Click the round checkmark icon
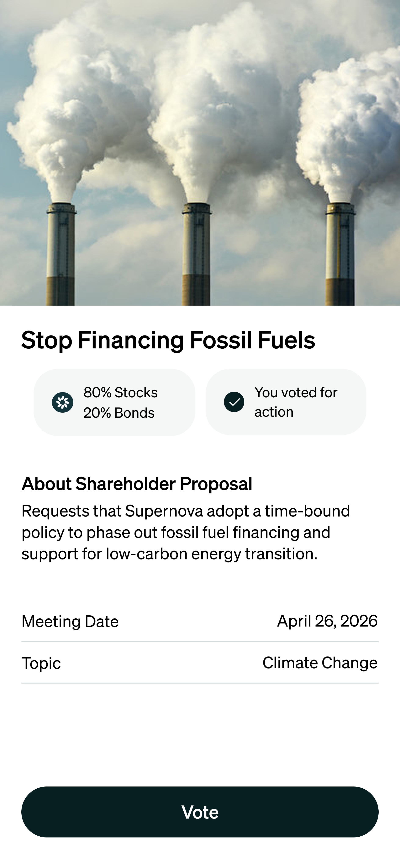The height and width of the screenshot is (868, 400). 234,402
